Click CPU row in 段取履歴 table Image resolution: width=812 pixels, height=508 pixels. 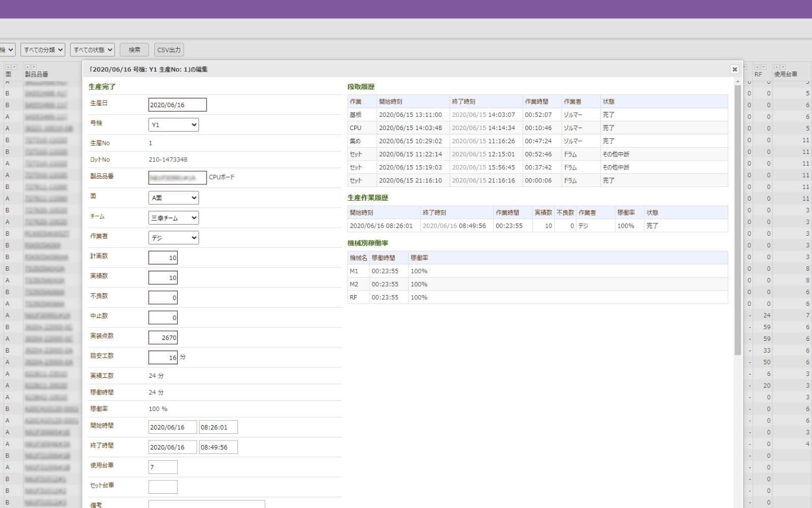pos(537,128)
